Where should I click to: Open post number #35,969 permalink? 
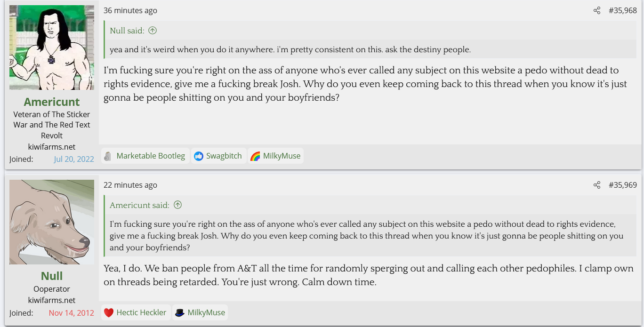[622, 185]
